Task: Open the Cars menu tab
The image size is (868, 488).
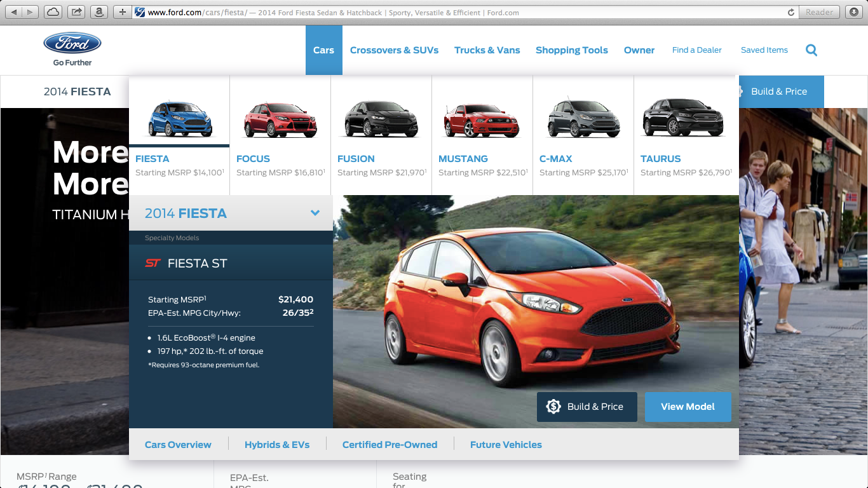Action: click(x=323, y=50)
